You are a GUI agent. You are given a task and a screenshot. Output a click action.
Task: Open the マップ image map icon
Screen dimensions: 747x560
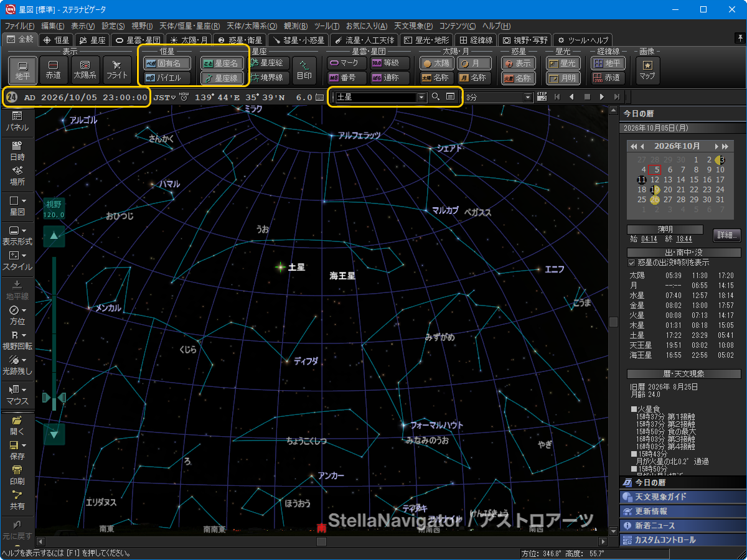click(x=647, y=70)
